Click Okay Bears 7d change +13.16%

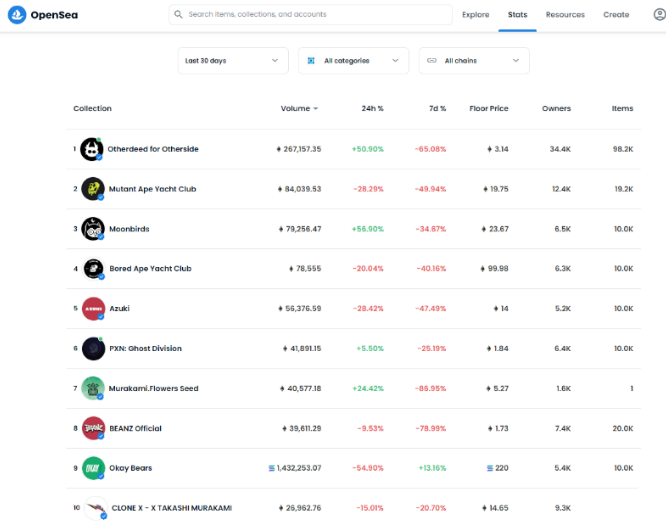click(x=432, y=468)
